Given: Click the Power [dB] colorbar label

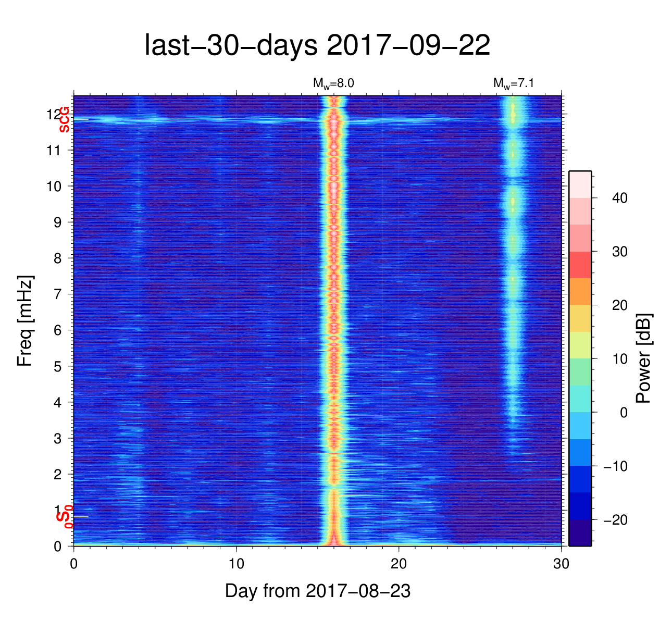Looking at the screenshot, I should (644, 358).
